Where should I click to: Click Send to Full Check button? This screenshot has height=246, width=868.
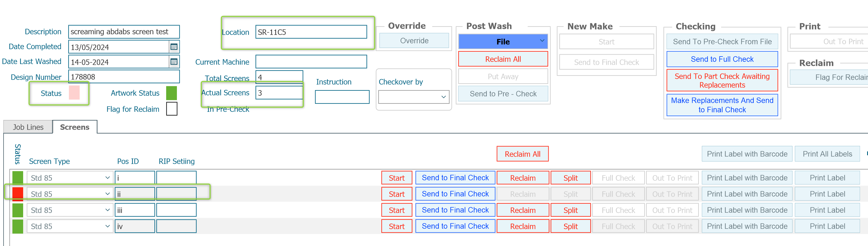(x=722, y=59)
